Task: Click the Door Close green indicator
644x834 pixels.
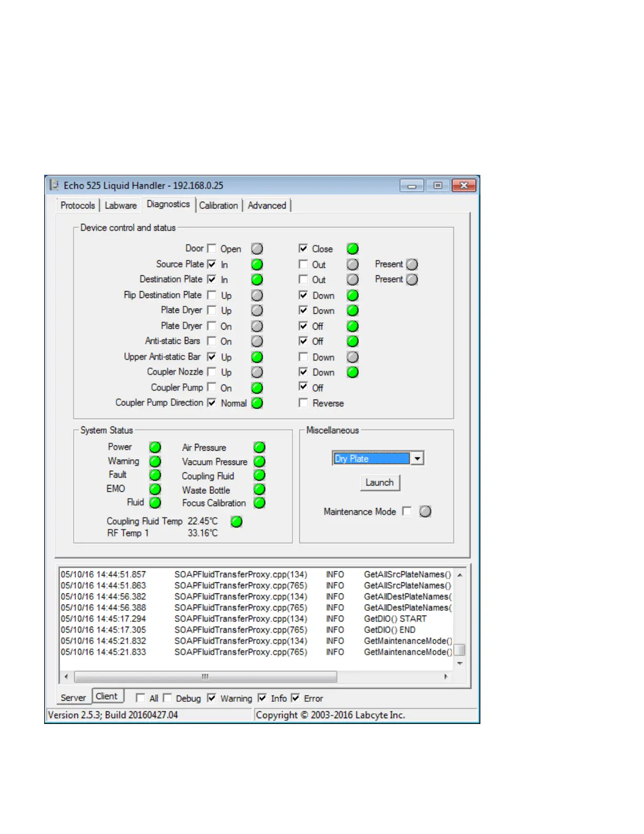Action: (x=353, y=249)
